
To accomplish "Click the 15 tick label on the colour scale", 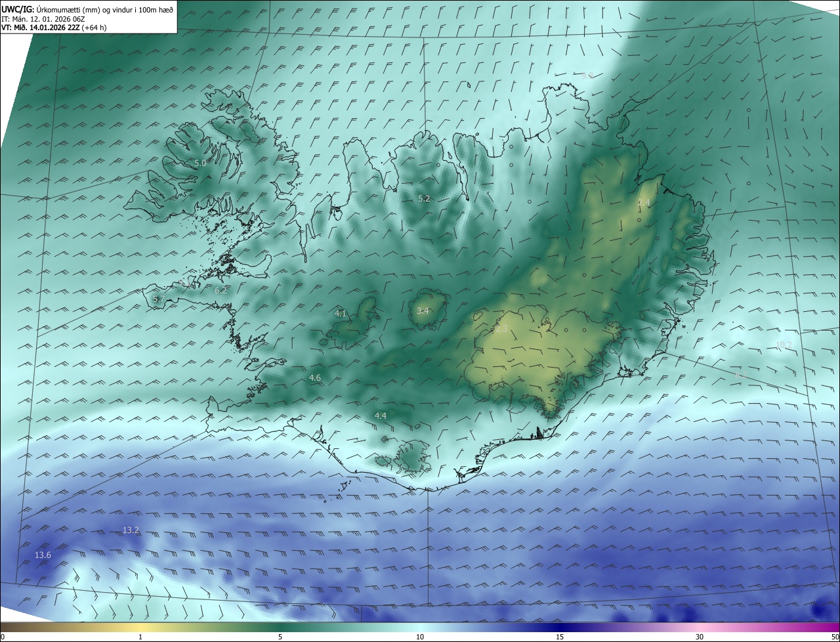I will tap(560, 637).
